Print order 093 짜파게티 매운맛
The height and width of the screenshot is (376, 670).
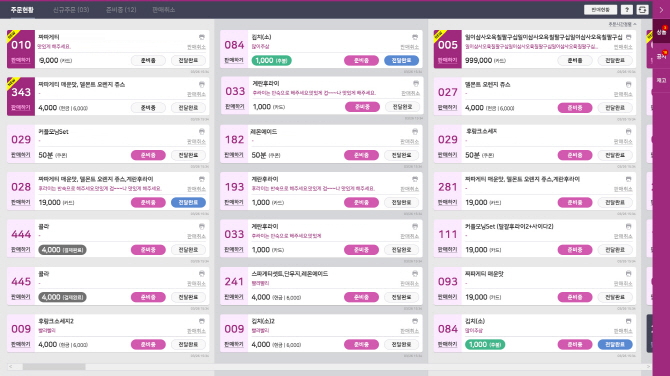(628, 273)
